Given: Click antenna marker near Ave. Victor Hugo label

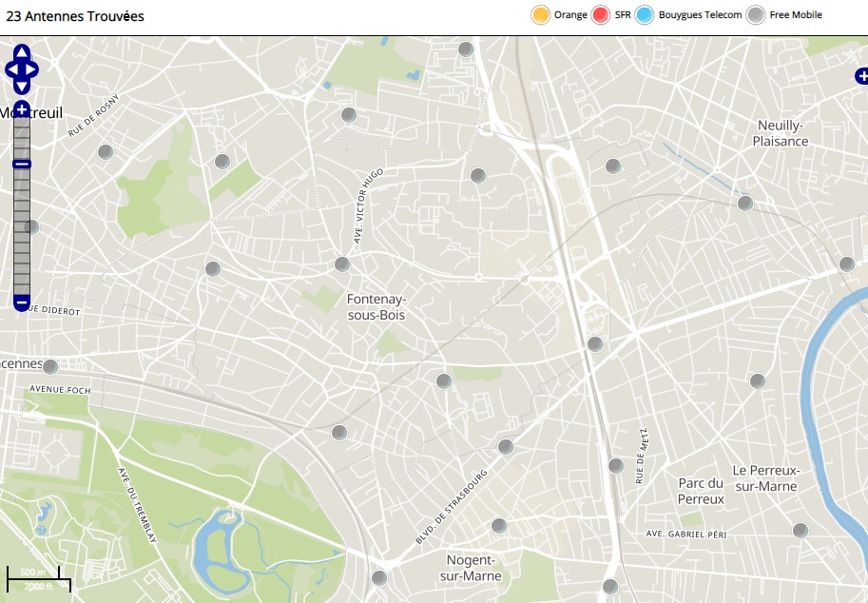Looking at the screenshot, I should click(342, 264).
